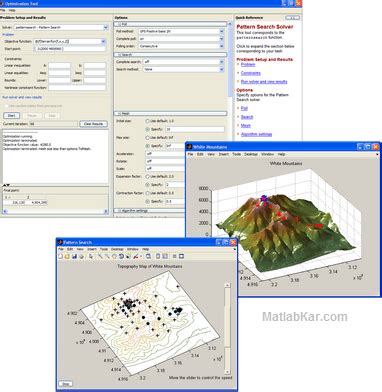Image resolution: width=382 pixels, height=392 pixels.
Task: Click New Figure icon in Pattern Search toolbar
Action: 60,256
